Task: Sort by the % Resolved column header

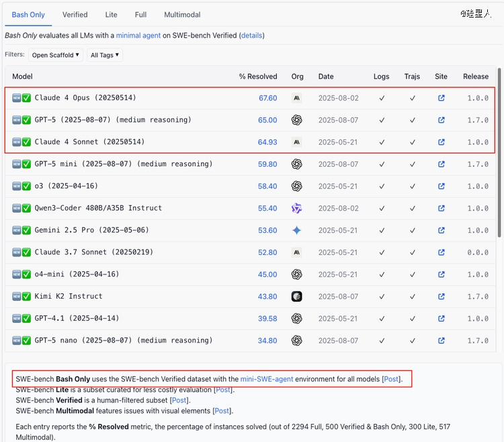Action: click(x=258, y=77)
